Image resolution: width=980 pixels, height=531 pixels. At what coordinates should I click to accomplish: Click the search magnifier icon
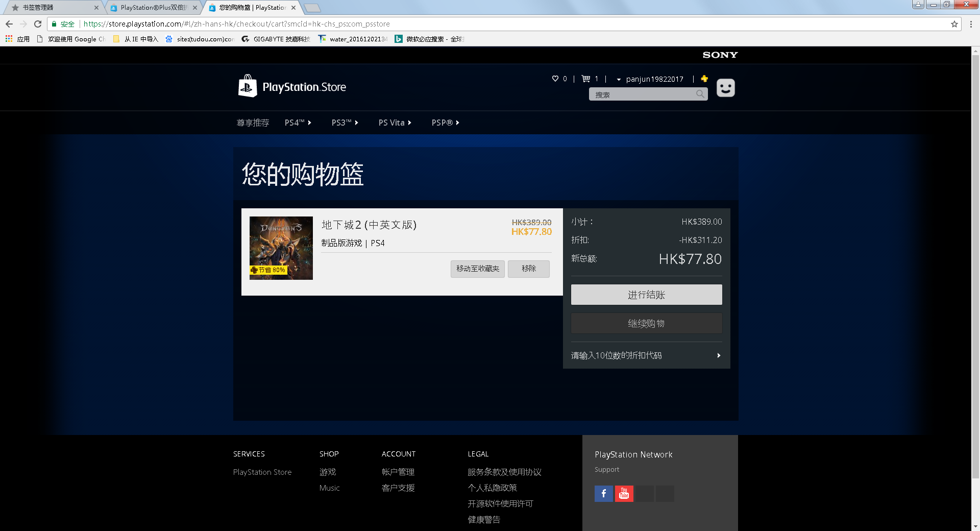pyautogui.click(x=700, y=94)
